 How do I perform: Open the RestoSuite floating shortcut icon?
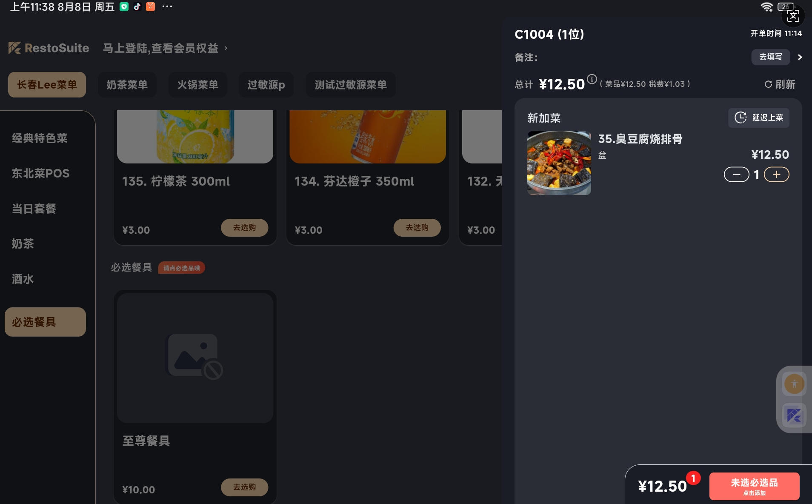point(794,415)
